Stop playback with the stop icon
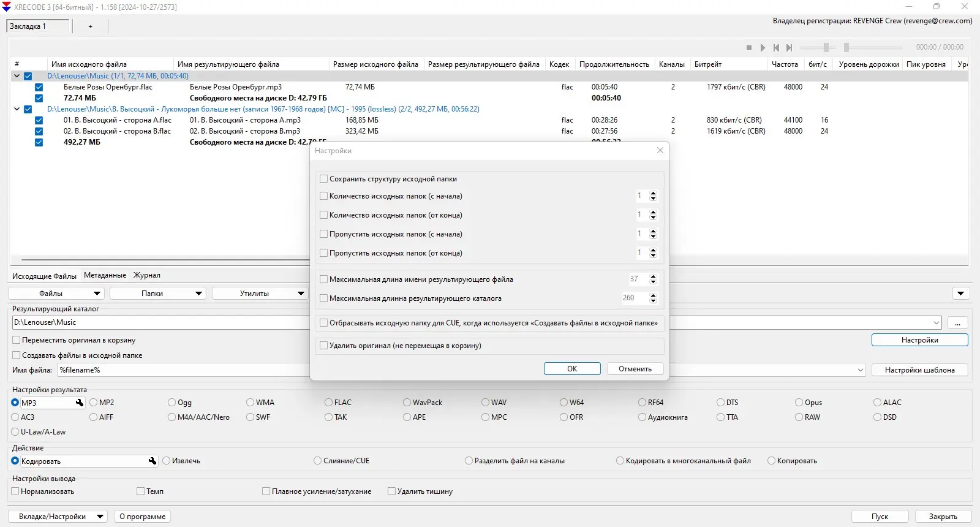This screenshot has width=980, height=527. pyautogui.click(x=748, y=48)
